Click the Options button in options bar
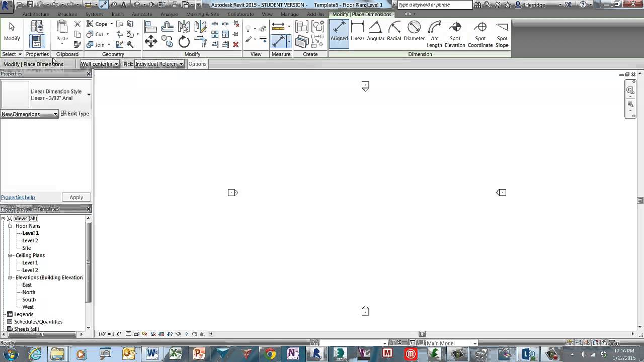The image size is (644, 362). pos(197,64)
